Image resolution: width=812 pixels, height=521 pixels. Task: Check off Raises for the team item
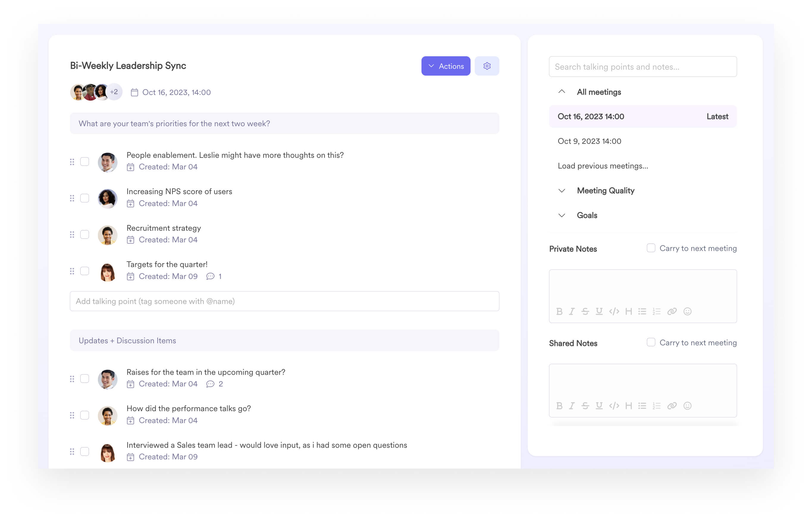[84, 379]
